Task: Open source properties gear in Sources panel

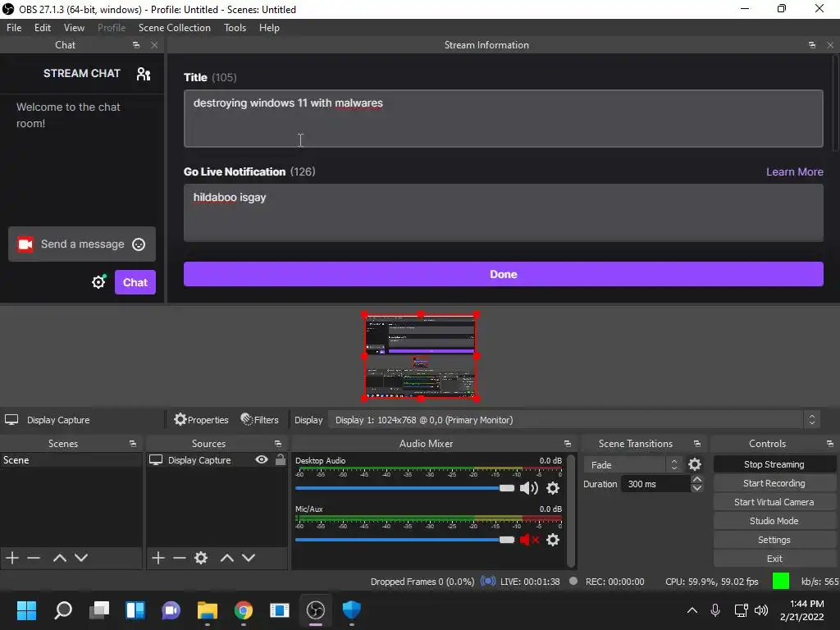Action: click(201, 558)
